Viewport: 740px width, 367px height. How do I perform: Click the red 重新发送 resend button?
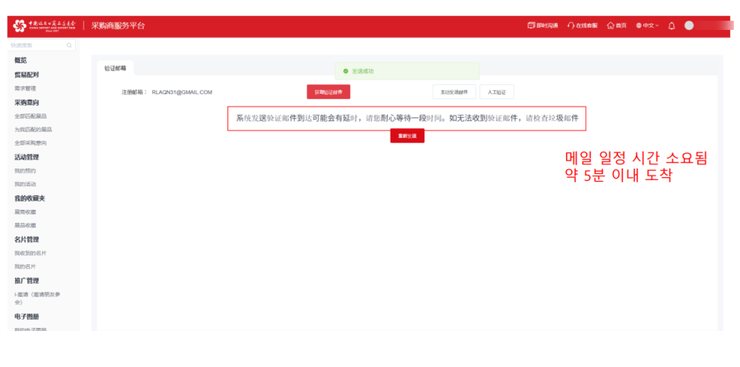coord(407,136)
